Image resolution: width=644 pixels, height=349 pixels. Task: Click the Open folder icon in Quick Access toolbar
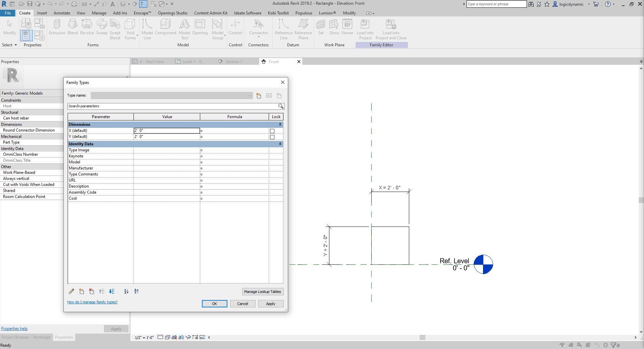click(21, 4)
